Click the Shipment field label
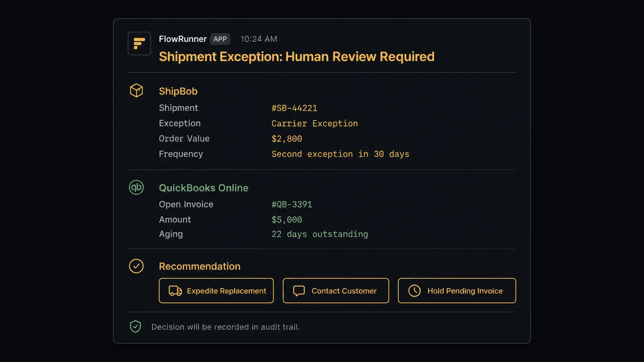The width and height of the screenshot is (644, 362). pos(178,108)
